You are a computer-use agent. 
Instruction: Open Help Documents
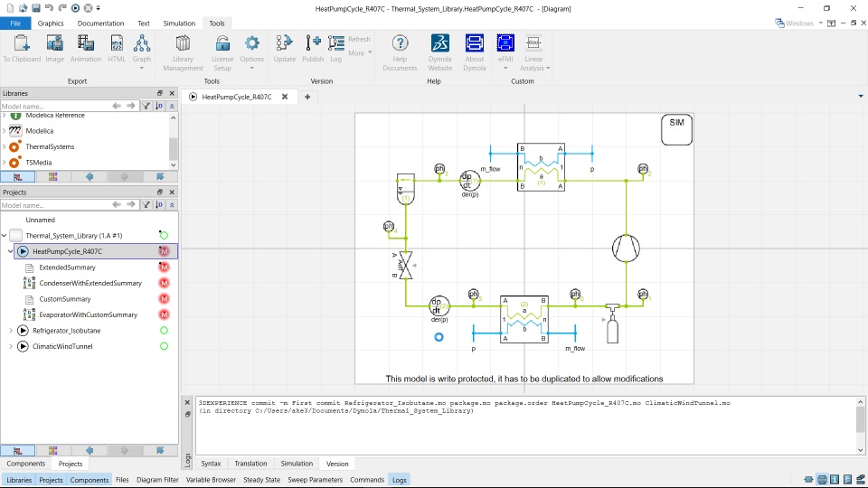[400, 52]
